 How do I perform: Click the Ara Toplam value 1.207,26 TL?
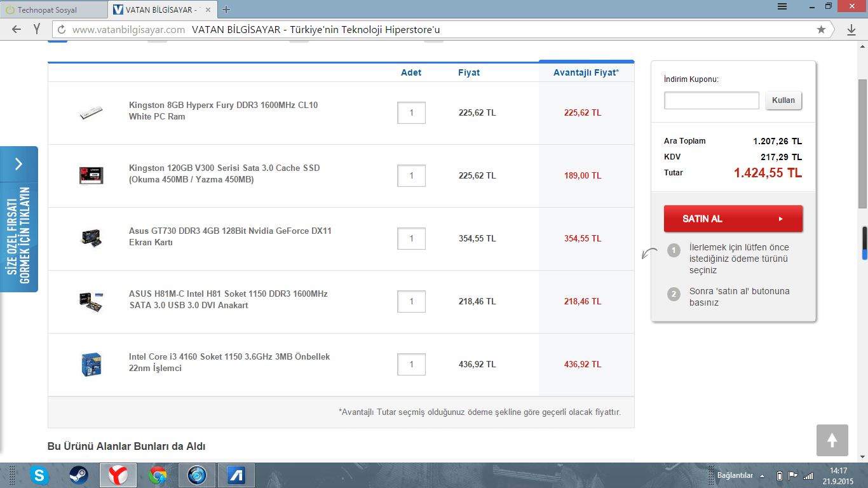pos(777,141)
